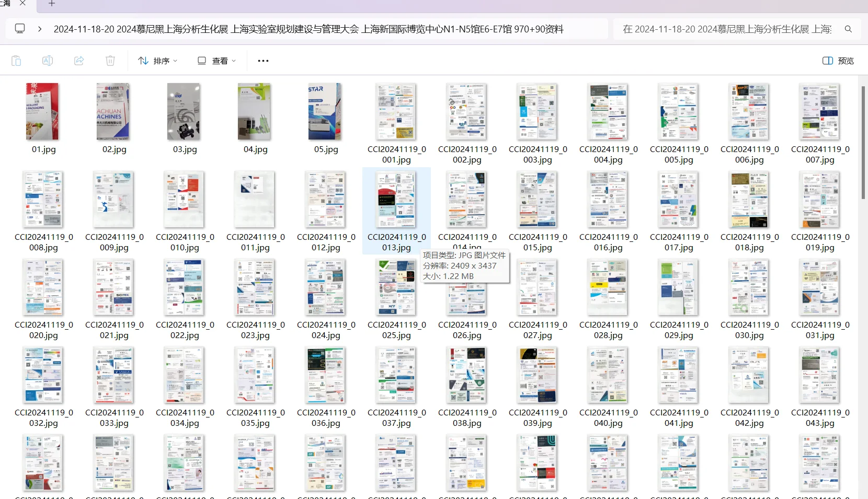Select thumbnail CCI20241119_0012.jpg
Viewport: 868px width, 499px height.
tap(326, 199)
